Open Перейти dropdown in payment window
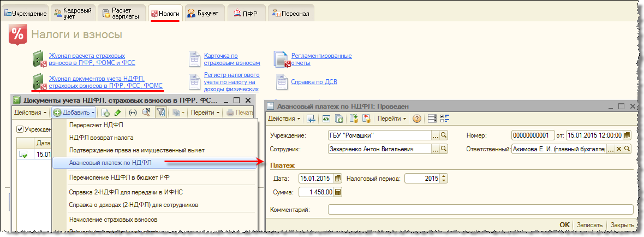644x237 pixels. [x=393, y=118]
